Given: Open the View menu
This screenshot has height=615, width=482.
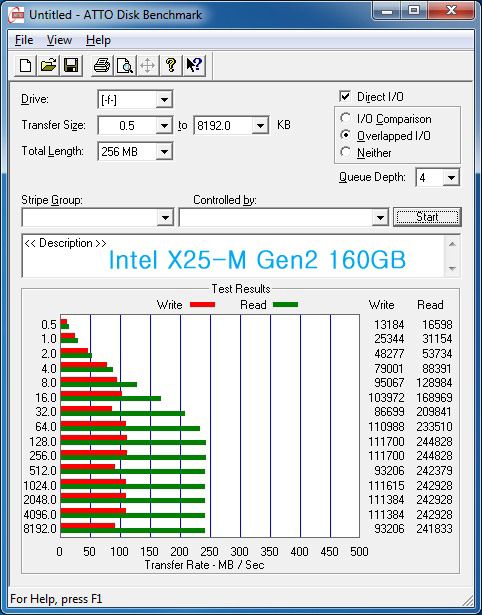Looking at the screenshot, I should coord(59,40).
